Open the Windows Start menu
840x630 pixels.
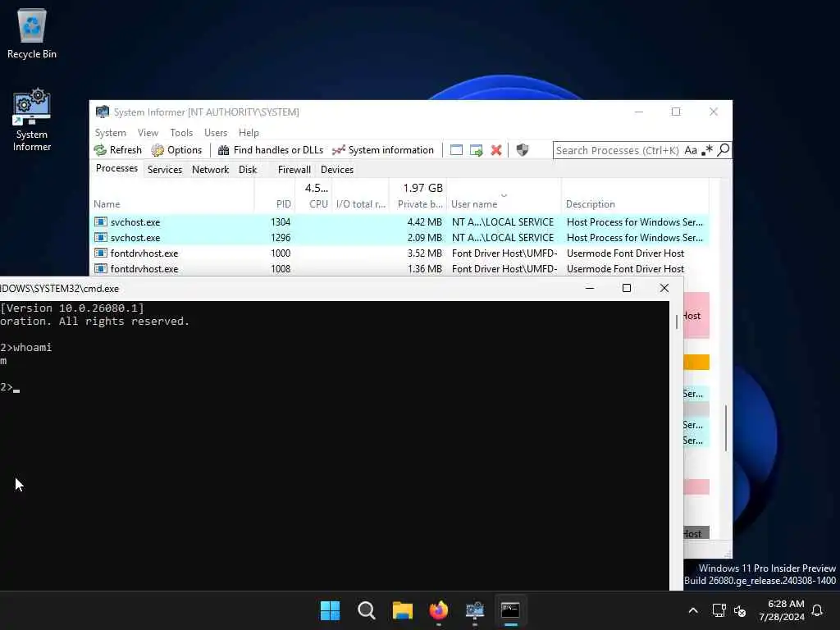pos(330,610)
